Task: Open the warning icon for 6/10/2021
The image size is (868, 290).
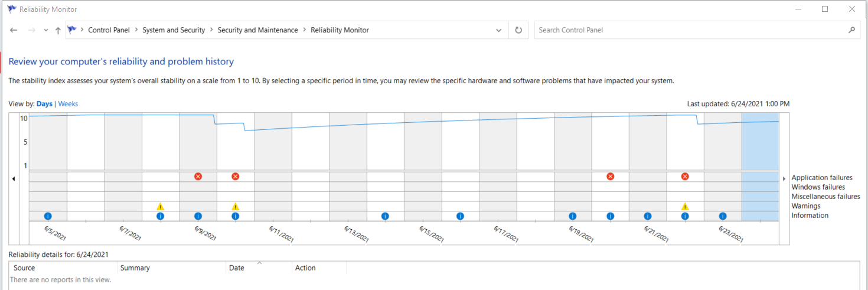Action: [236, 206]
